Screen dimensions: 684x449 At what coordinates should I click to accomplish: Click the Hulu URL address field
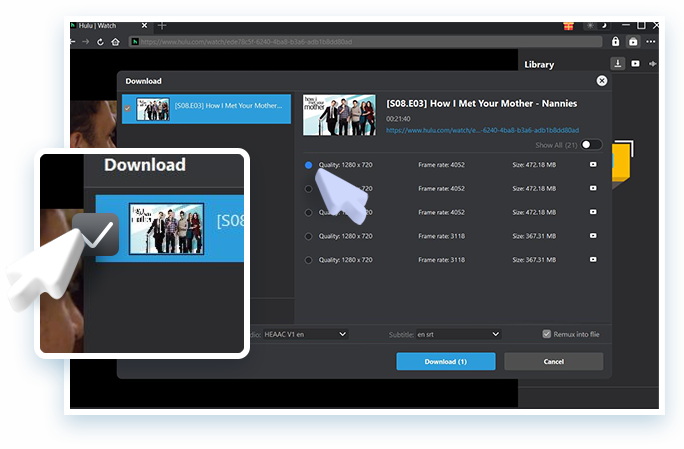coord(366,42)
